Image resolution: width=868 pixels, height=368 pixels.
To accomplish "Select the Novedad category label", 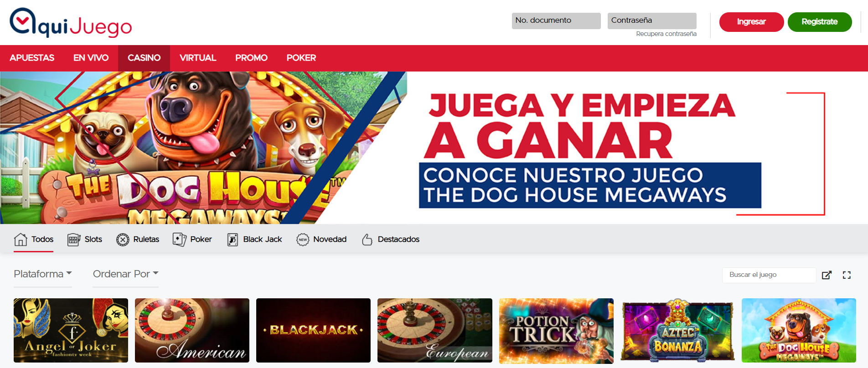I will pyautogui.click(x=330, y=240).
